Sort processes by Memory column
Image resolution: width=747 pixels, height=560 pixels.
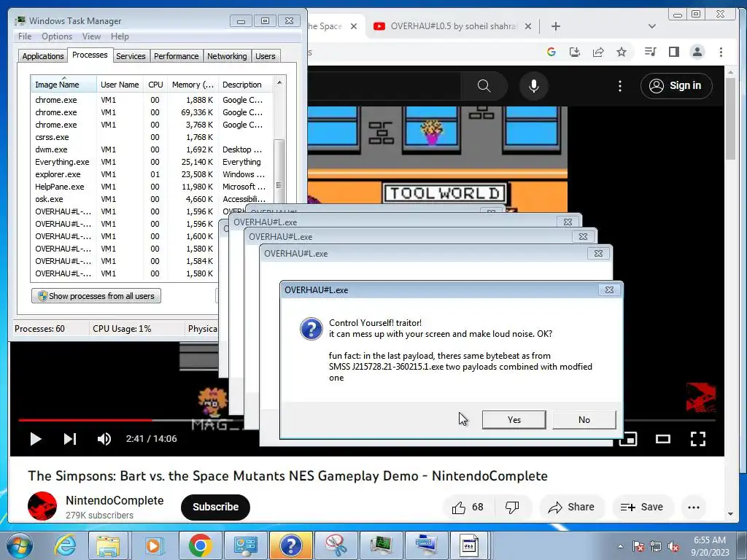tap(193, 85)
